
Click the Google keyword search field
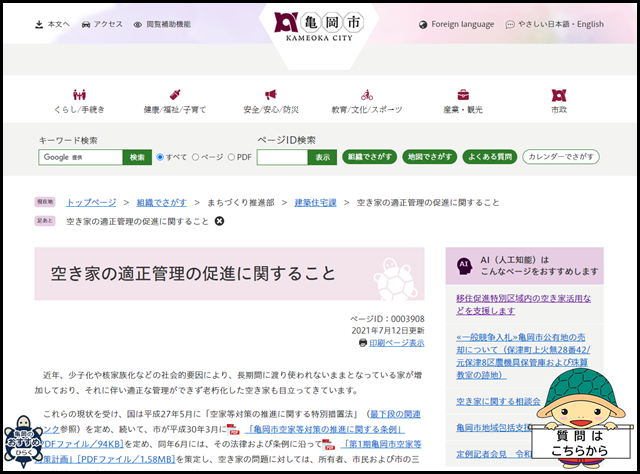pyautogui.click(x=80, y=157)
